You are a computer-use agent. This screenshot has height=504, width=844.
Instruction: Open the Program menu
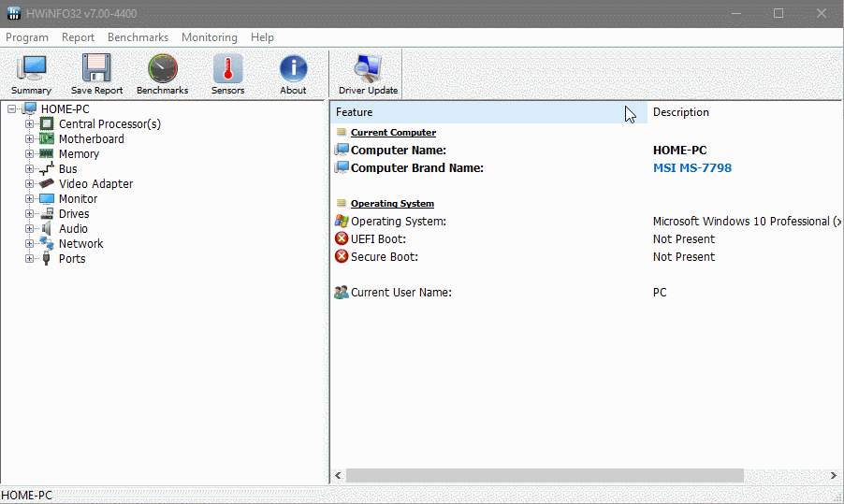pyautogui.click(x=27, y=37)
